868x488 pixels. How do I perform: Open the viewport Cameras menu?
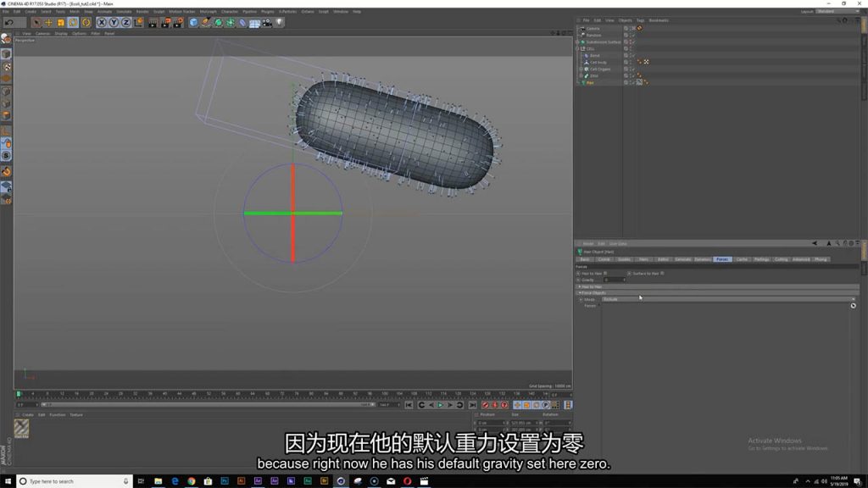pyautogui.click(x=42, y=34)
